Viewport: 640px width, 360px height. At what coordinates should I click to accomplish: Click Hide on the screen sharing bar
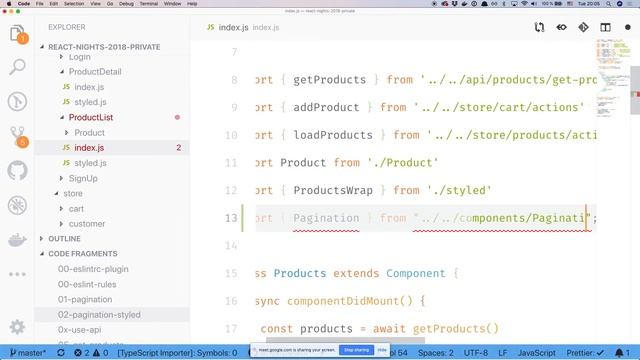382,350
